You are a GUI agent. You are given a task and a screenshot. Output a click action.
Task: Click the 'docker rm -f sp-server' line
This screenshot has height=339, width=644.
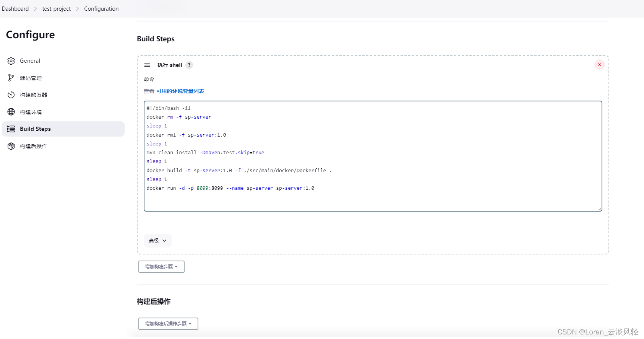tap(179, 117)
